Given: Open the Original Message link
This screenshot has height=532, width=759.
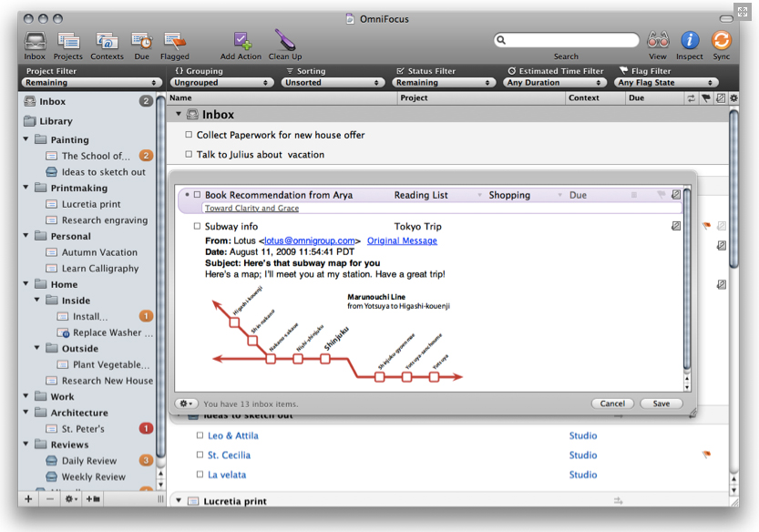Looking at the screenshot, I should [x=402, y=240].
